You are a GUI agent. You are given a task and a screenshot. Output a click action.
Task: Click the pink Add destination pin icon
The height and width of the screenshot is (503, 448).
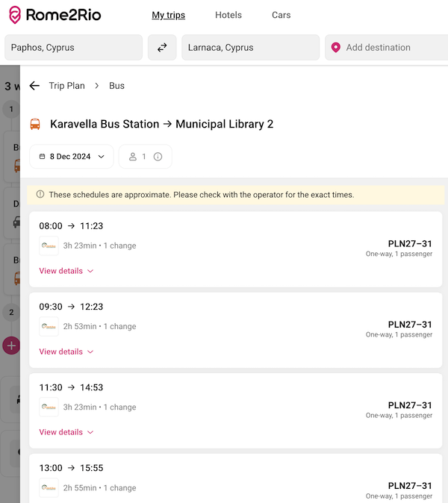(336, 48)
